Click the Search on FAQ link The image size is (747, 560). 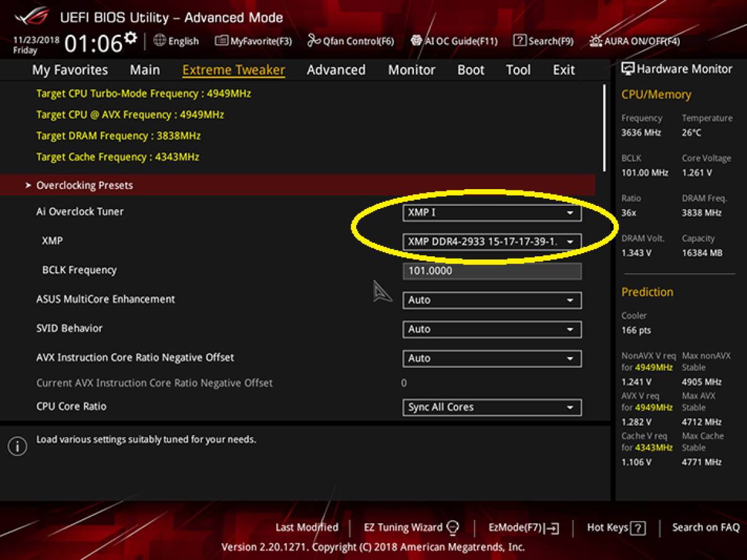coord(705,528)
